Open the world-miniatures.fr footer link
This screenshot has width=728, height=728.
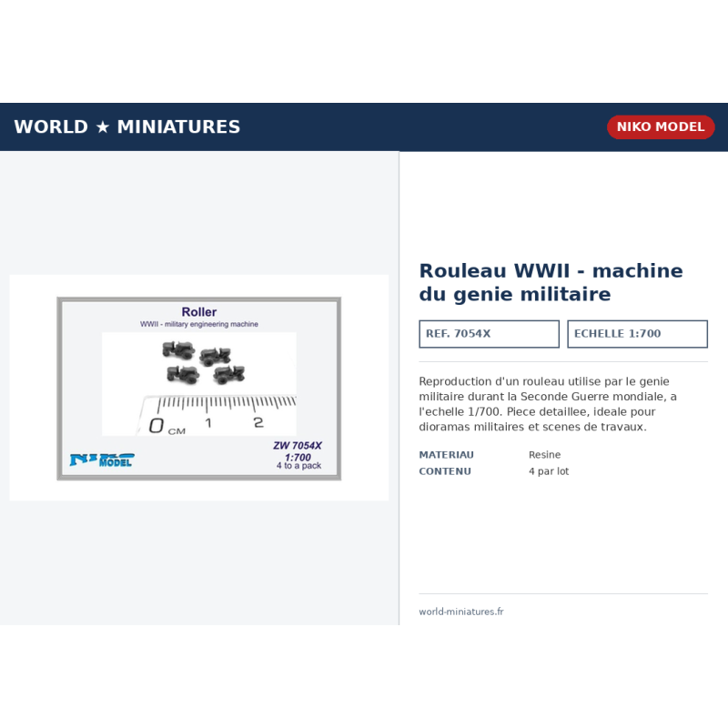[461, 612]
